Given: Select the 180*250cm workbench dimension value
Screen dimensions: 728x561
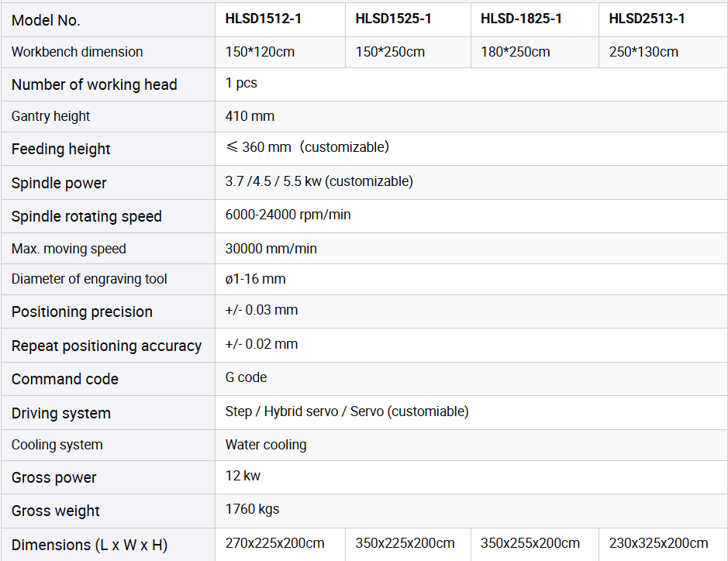Looking at the screenshot, I should [x=515, y=52].
